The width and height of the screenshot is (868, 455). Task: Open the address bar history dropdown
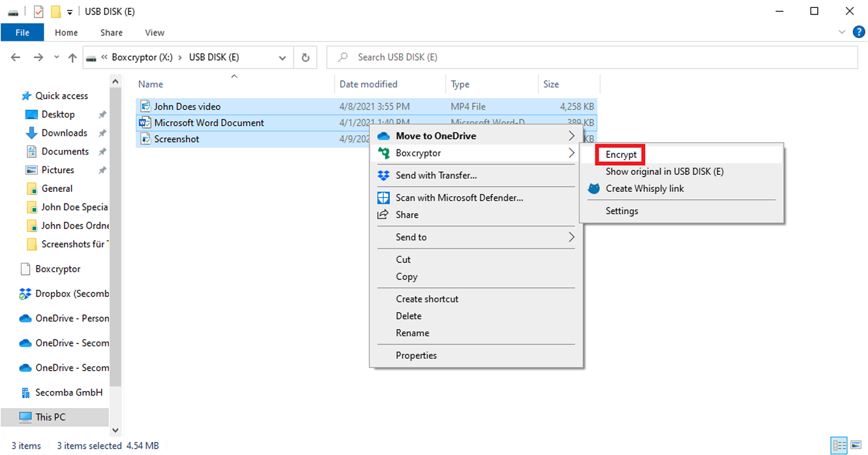[282, 57]
